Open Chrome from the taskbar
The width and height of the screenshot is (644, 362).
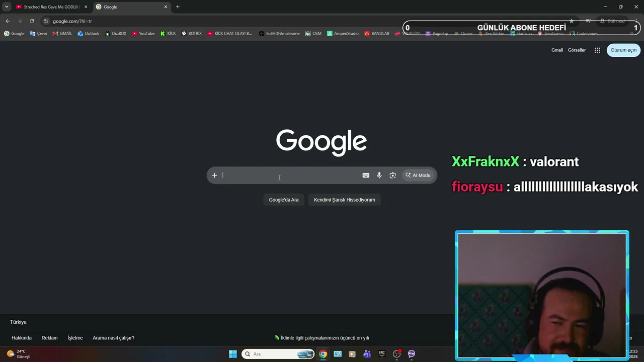coord(323,354)
